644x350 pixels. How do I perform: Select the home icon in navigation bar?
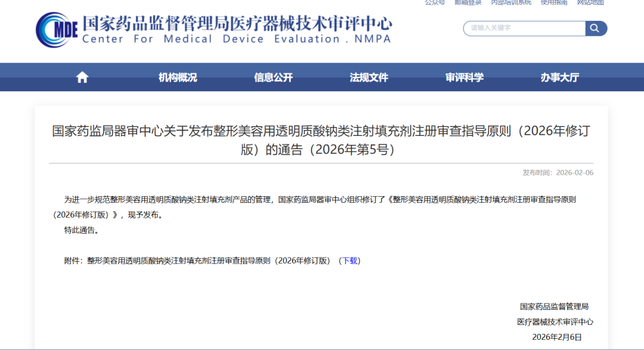click(x=82, y=76)
